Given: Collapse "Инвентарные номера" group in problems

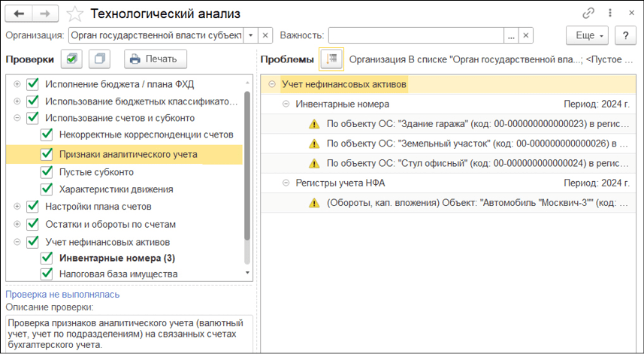Looking at the screenshot, I should (286, 104).
